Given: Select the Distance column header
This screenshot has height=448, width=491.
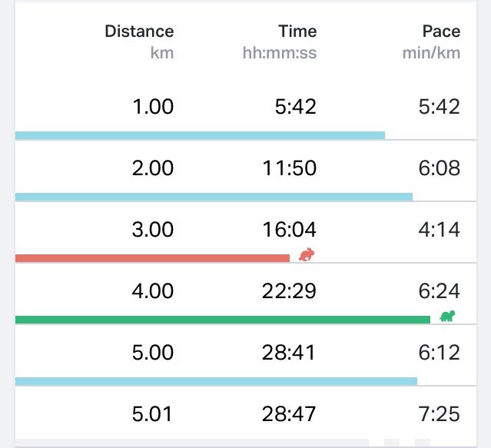Looking at the screenshot, I should 139,32.
